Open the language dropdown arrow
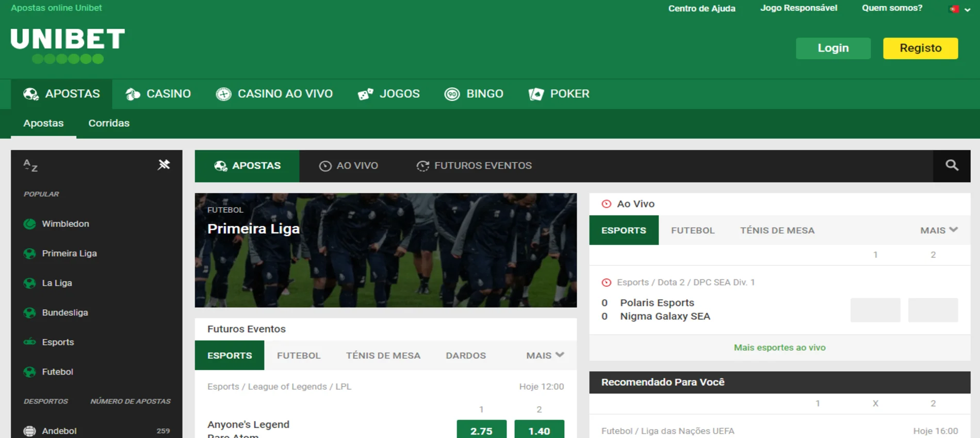The height and width of the screenshot is (438, 980). coord(967,9)
